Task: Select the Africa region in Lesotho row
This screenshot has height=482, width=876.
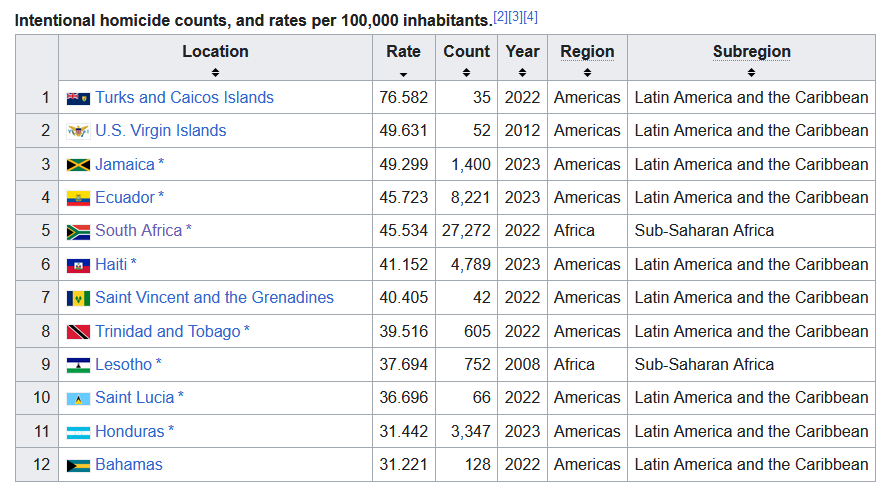Action: 574,365
